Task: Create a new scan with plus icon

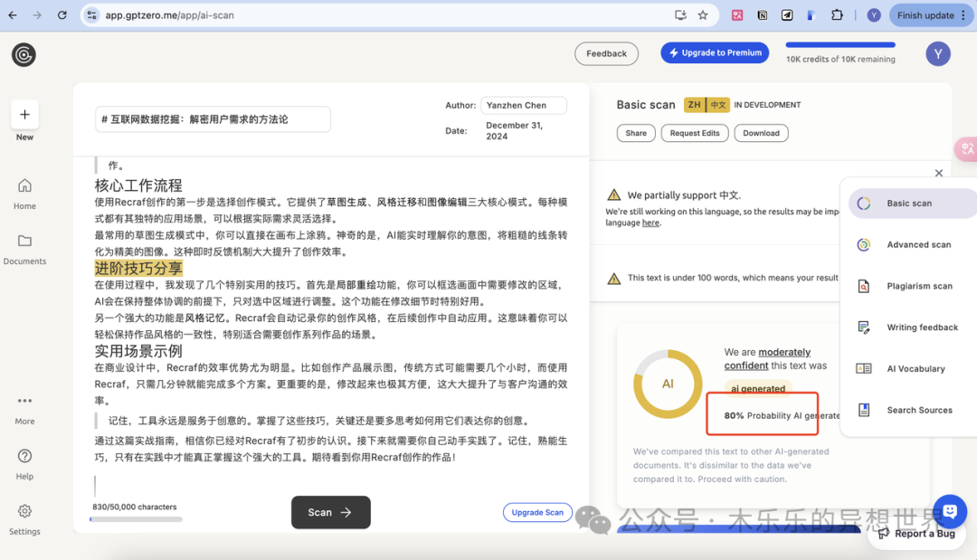Action: pos(24,115)
